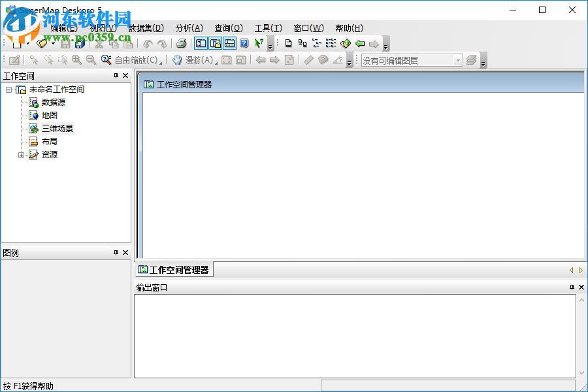Save the workspace with the Save icon
The image size is (588, 392).
click(x=67, y=44)
